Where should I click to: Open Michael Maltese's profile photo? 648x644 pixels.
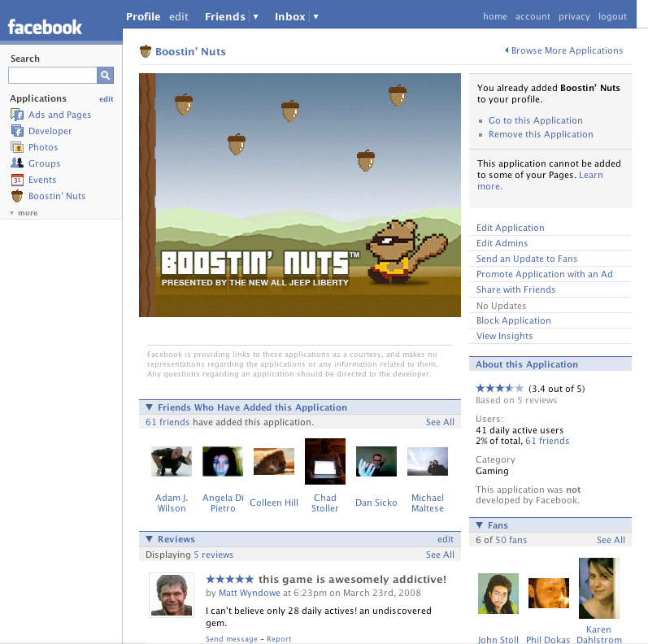coord(428,461)
